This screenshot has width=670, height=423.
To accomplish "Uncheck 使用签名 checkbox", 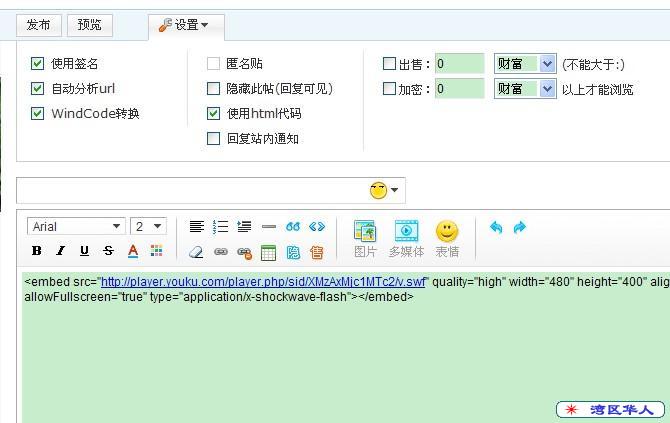I will tap(37, 64).
